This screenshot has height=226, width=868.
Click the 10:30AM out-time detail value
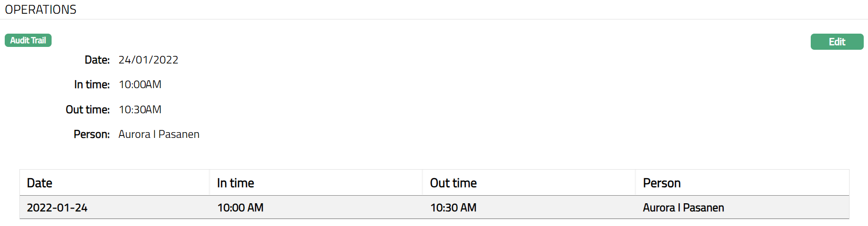140,109
